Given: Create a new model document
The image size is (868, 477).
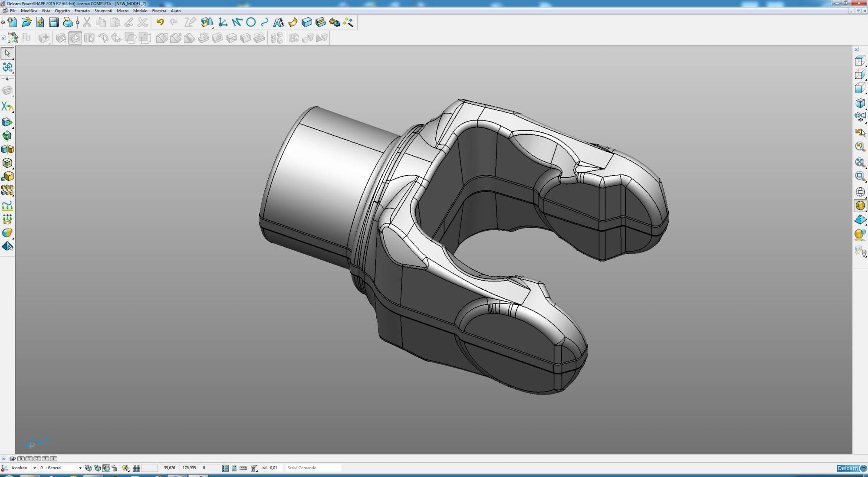Looking at the screenshot, I should click(12, 22).
